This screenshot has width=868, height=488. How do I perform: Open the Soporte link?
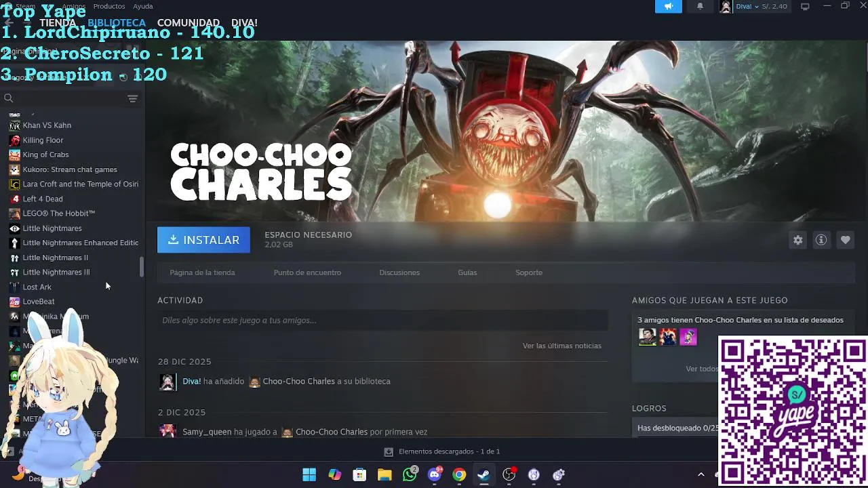tap(529, 272)
